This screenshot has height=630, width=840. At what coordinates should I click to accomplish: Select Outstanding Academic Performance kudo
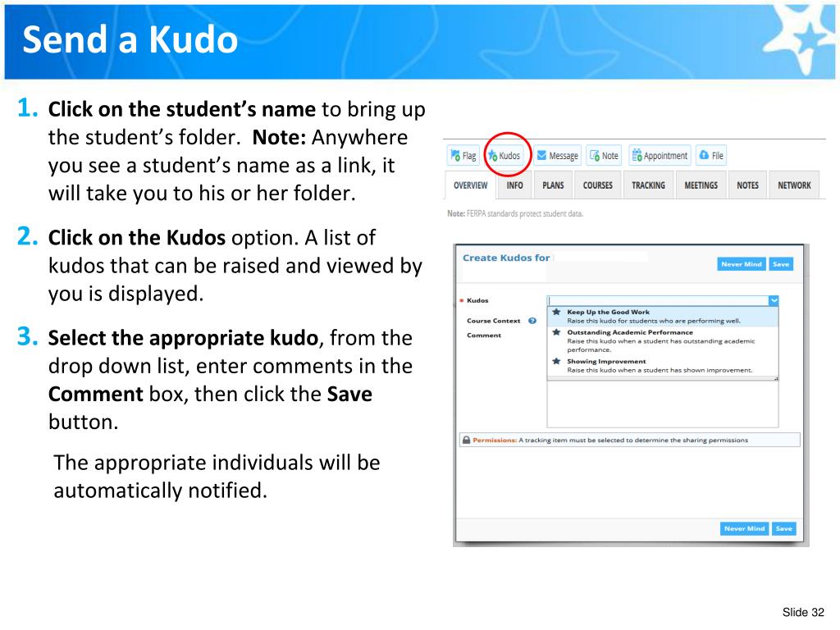point(663,340)
